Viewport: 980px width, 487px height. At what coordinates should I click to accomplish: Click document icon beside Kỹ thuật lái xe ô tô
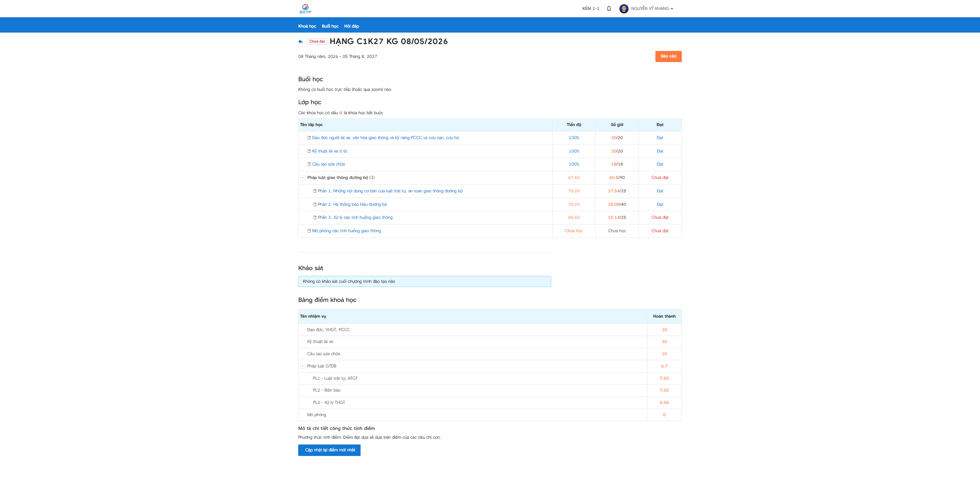tap(309, 151)
